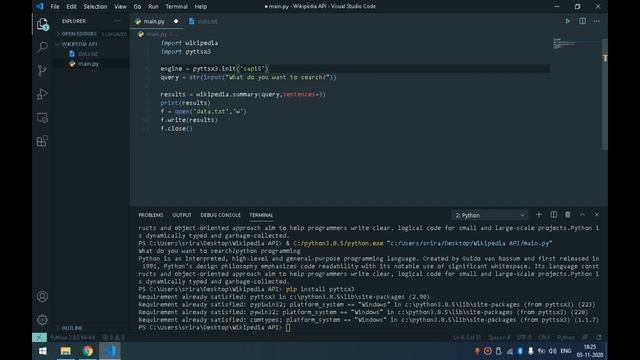Click the 'import pyttsx3' code line
This screenshot has height=360, width=640.
[x=186, y=52]
